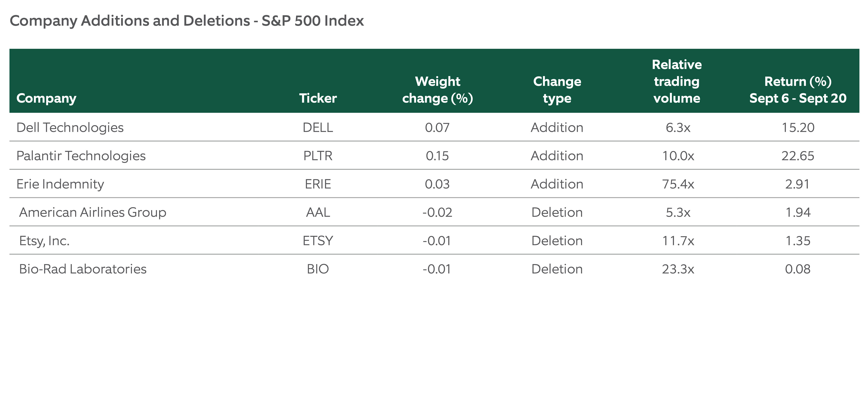Click the Change type column header
The width and height of the screenshot is (868, 404).
point(557,90)
